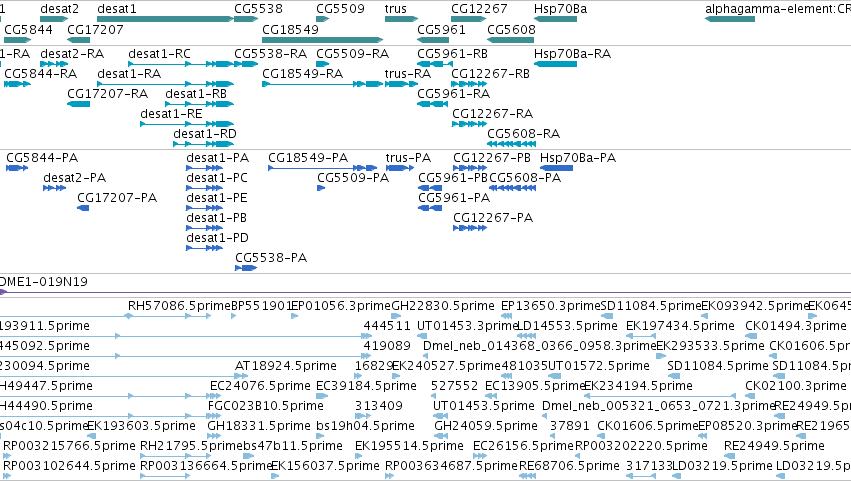Select the CG12267 gene label
851x481 pixels.
[x=479, y=9]
